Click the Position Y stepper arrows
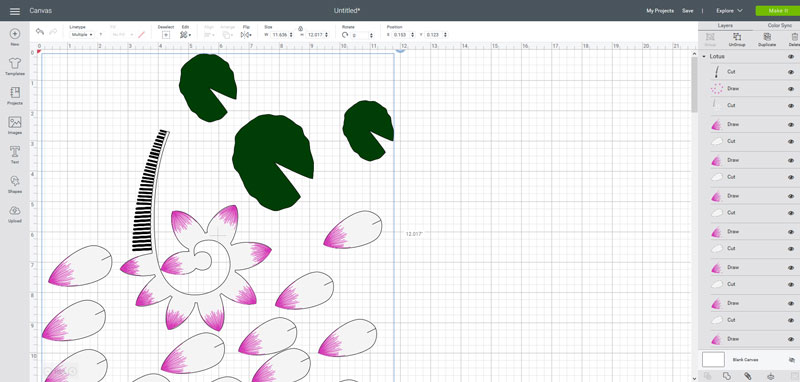Image resolution: width=800 pixels, height=382 pixels. coord(445,35)
